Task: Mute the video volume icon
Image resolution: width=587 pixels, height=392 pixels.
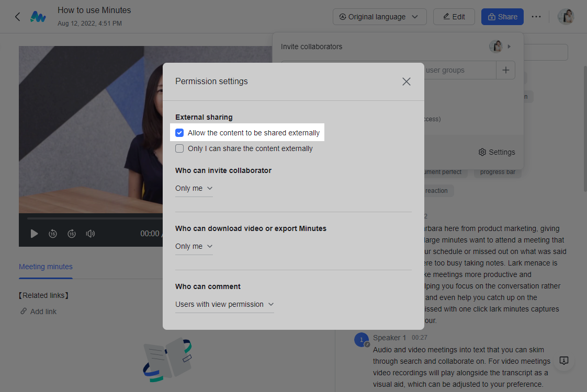Action: [91, 234]
